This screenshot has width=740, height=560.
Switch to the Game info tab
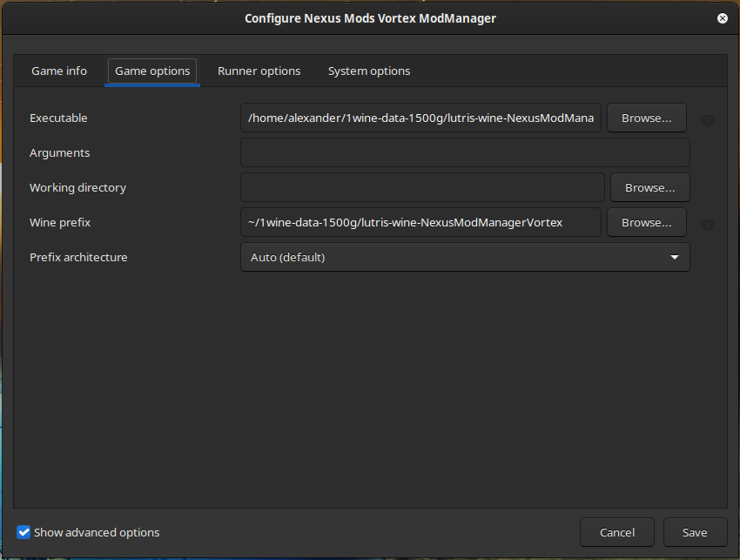(x=59, y=71)
